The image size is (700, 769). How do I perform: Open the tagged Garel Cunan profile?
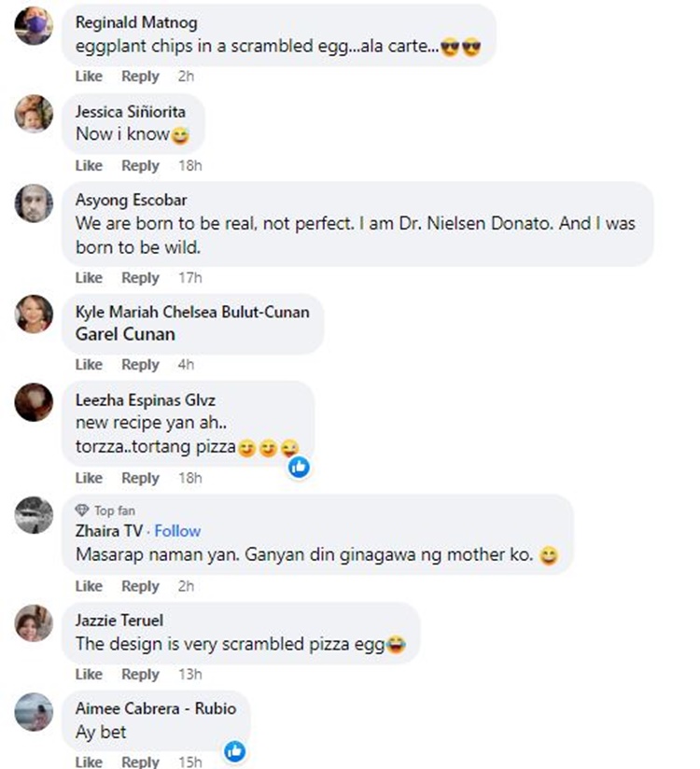(125, 334)
